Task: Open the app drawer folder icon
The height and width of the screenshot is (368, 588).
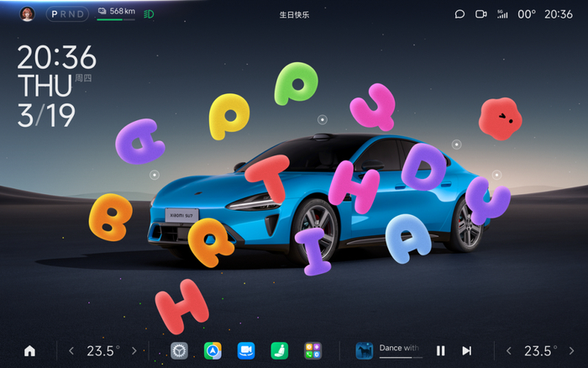Action: [312, 351]
